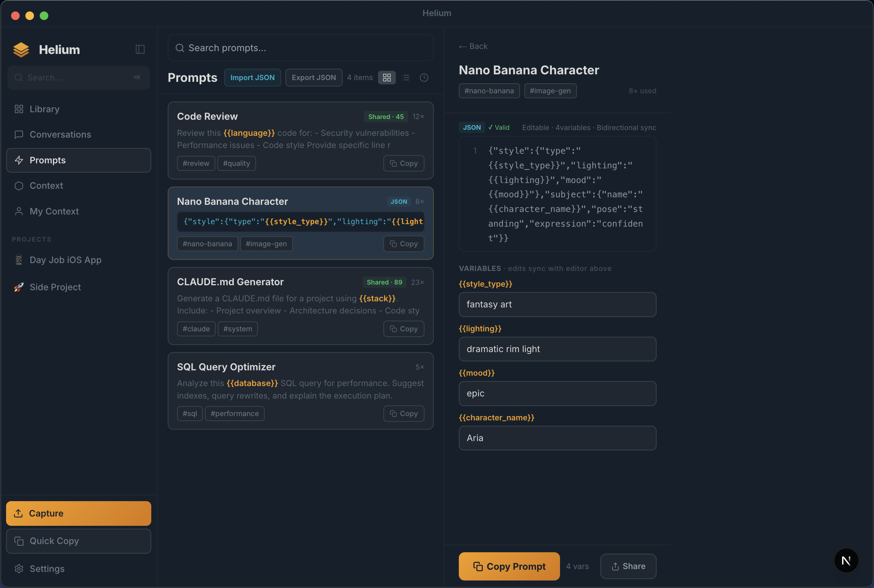Open the #nano-banana tag
The height and width of the screenshot is (588, 874).
coord(489,91)
